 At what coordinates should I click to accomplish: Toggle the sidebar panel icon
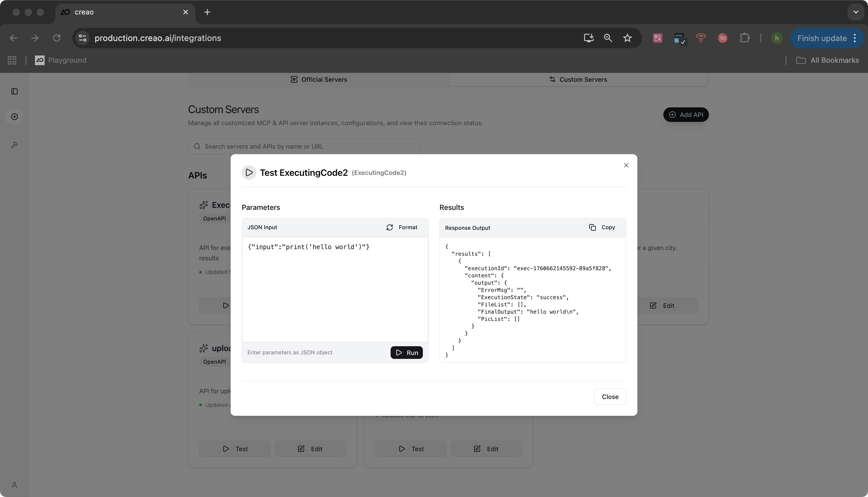pyautogui.click(x=14, y=91)
